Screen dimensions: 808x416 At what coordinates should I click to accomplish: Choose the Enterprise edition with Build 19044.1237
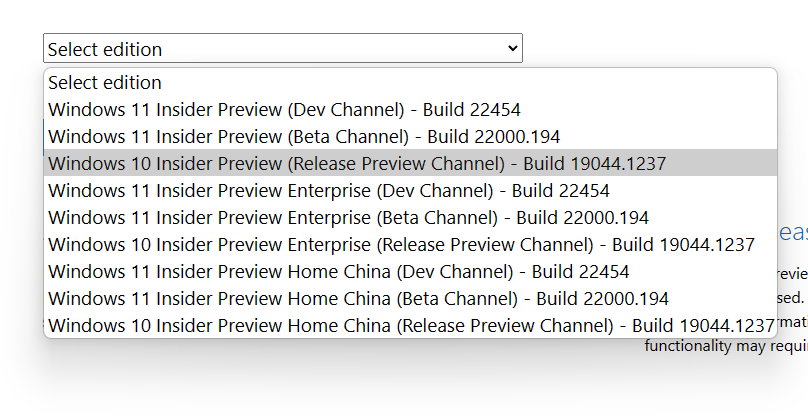tap(401, 245)
